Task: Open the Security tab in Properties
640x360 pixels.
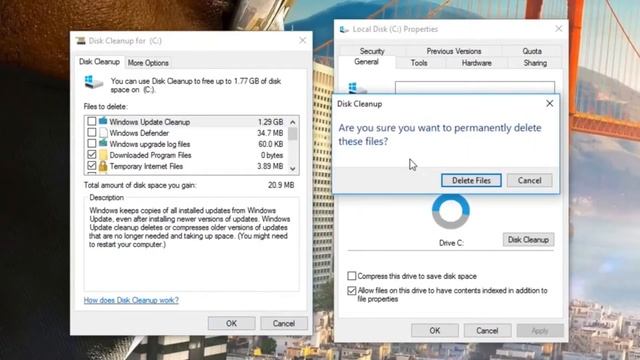Action: (372, 51)
